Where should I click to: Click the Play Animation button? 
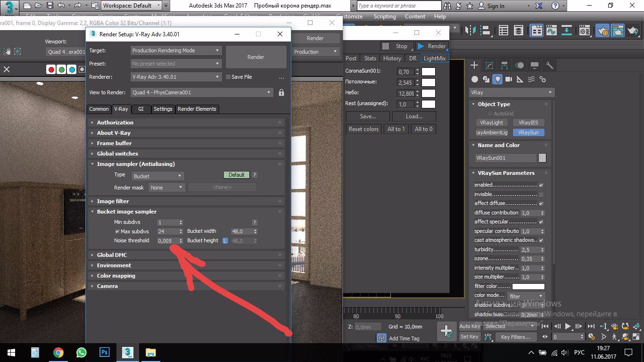568,326
